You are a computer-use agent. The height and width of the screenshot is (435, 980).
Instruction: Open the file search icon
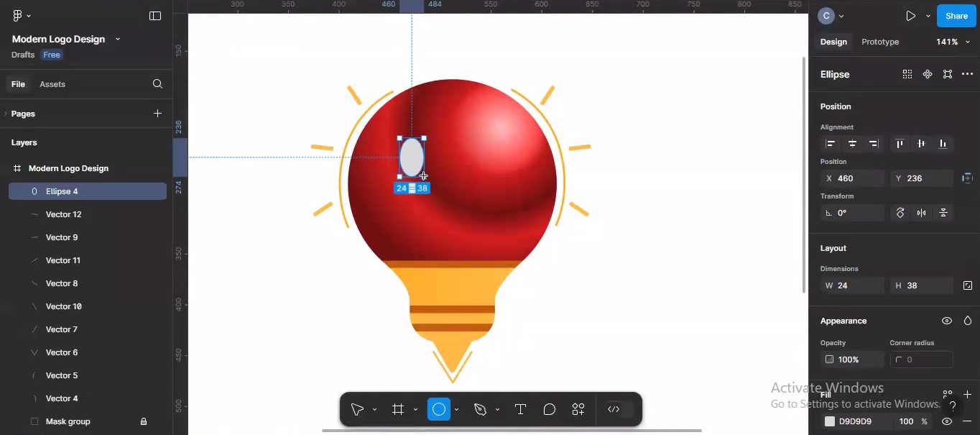(157, 84)
